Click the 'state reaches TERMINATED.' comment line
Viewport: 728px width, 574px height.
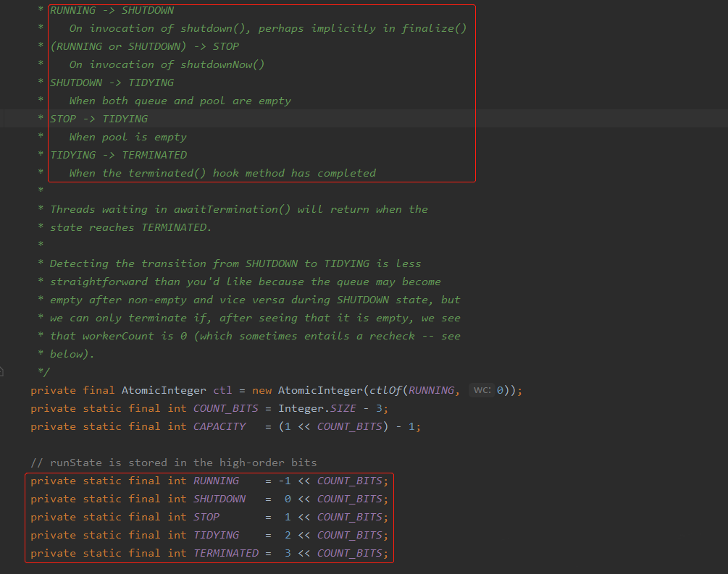click(x=130, y=227)
